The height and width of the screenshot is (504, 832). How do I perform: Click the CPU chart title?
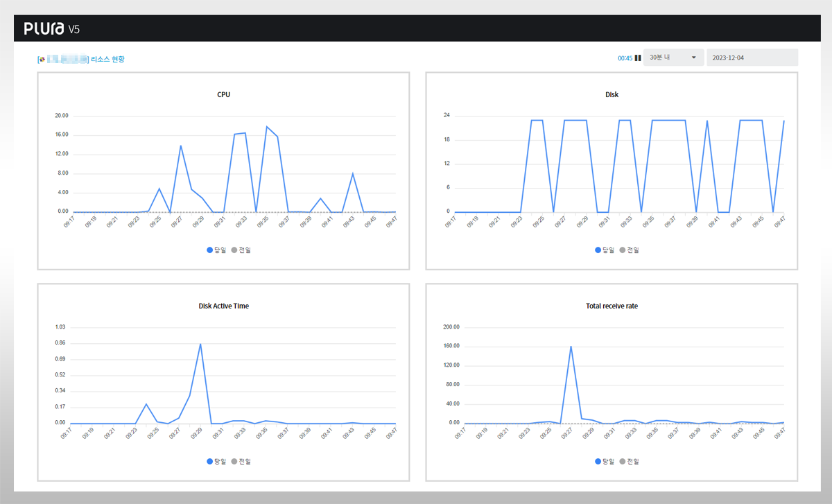223,94
